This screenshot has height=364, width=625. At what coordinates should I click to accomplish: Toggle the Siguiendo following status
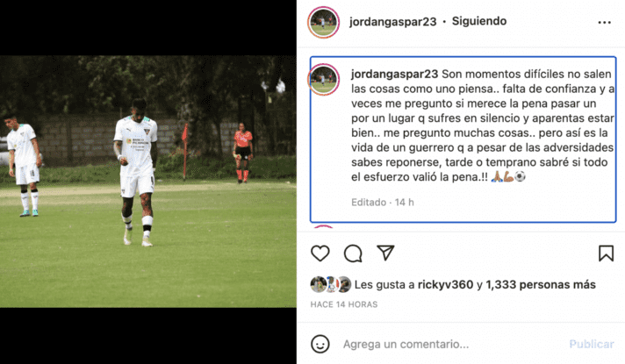tap(479, 21)
